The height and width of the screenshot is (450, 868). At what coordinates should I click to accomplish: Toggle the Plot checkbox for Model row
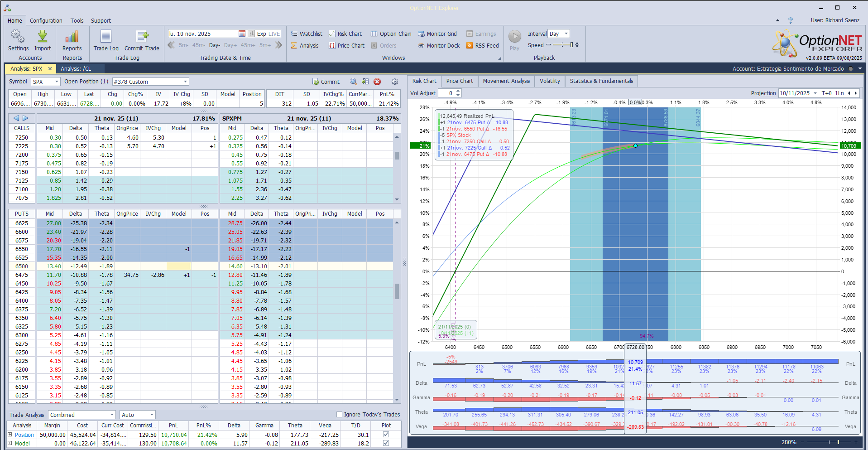pyautogui.click(x=386, y=443)
